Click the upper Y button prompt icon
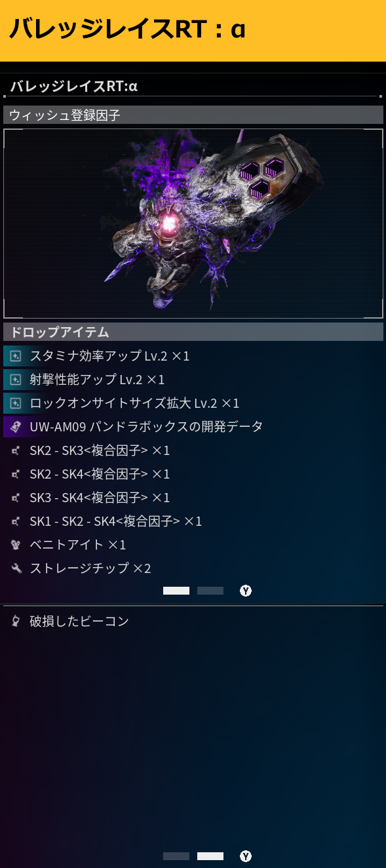The height and width of the screenshot is (868, 386). [x=246, y=591]
